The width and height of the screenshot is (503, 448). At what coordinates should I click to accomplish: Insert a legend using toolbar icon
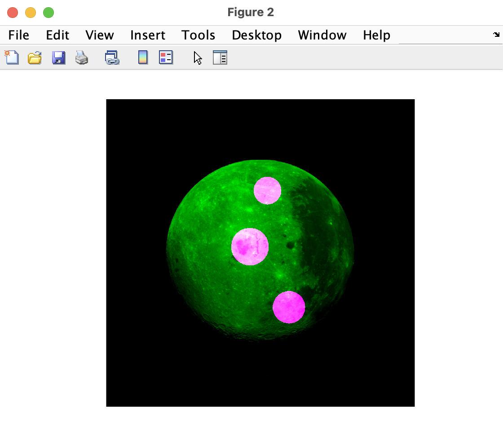click(166, 58)
